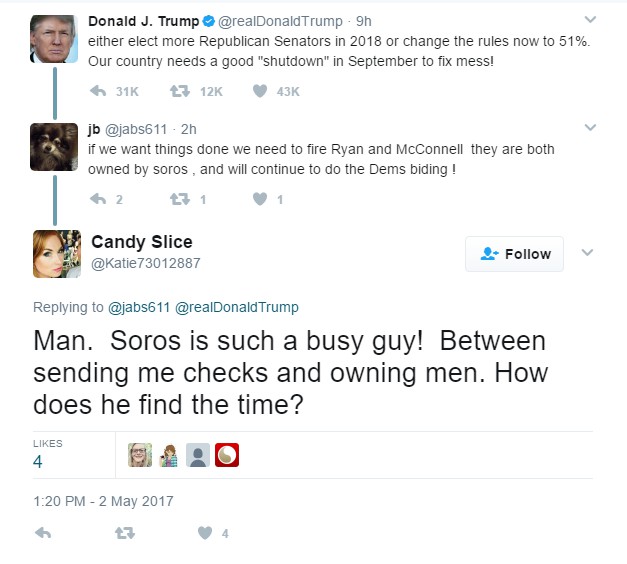Open more options on Trump's tweet
Viewport: 627px width, 564px height.
click(589, 19)
